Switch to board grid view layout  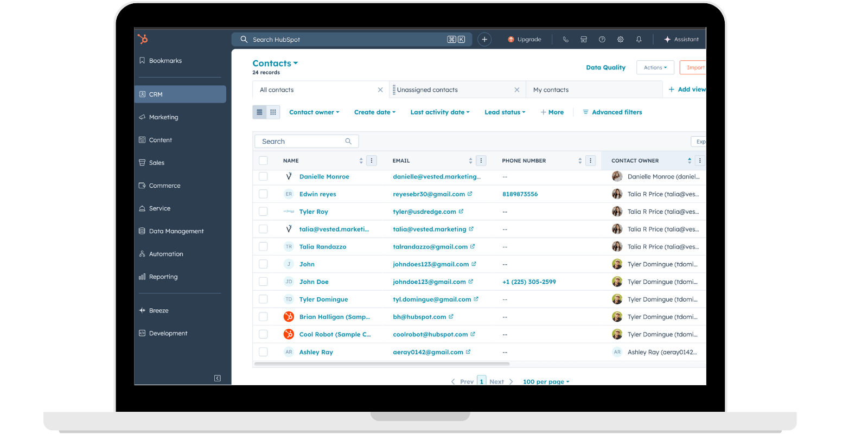coord(273,112)
